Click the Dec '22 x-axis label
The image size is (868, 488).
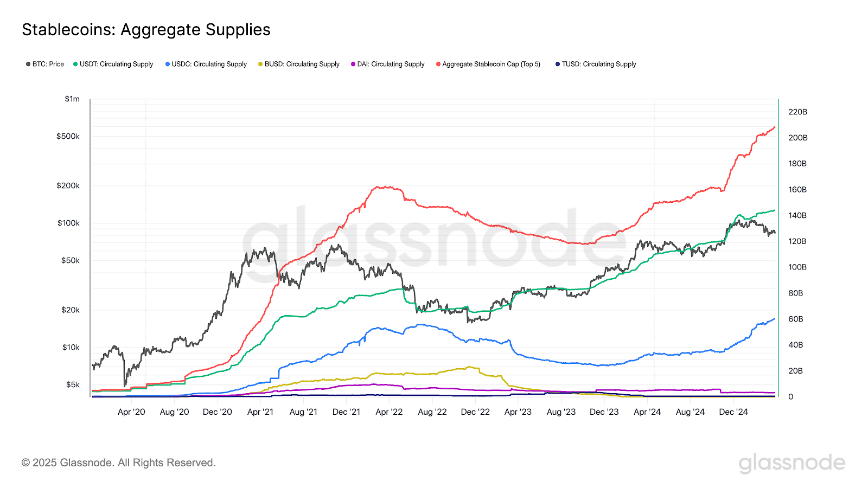point(475,412)
